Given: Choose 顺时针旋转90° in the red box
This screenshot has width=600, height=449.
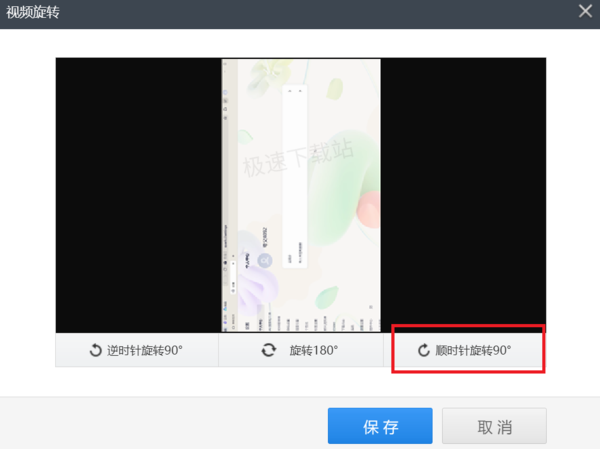Looking at the screenshot, I should [x=468, y=350].
